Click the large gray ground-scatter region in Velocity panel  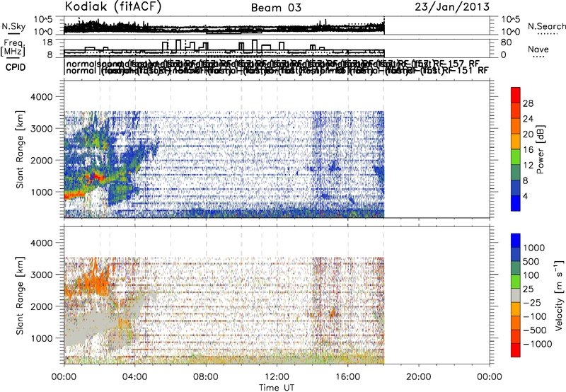tap(91, 323)
